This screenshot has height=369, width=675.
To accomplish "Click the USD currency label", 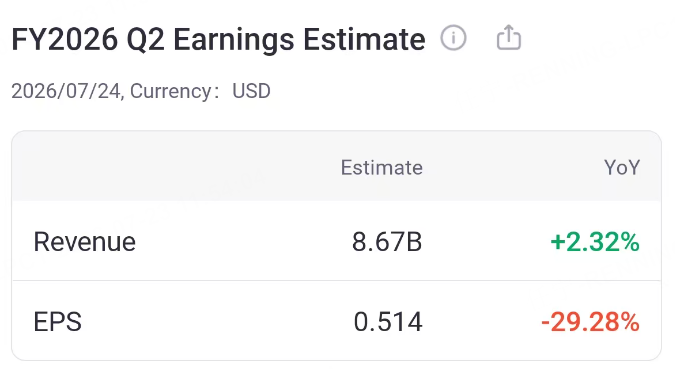I will 251,91.
